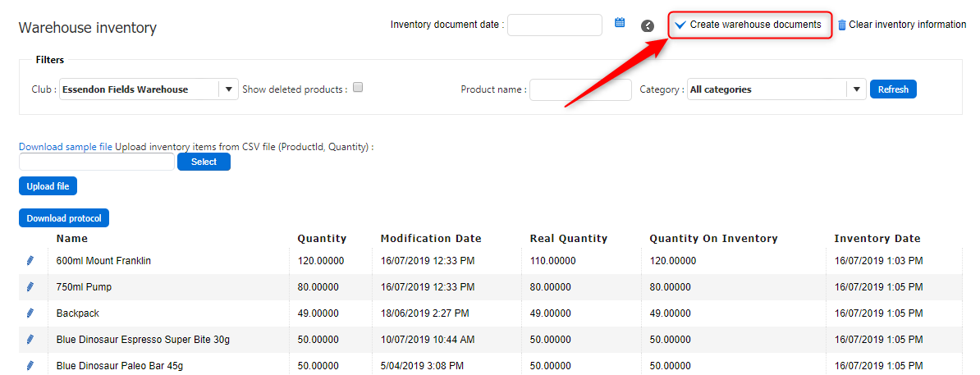Click the Download protocol button

pos(64,218)
